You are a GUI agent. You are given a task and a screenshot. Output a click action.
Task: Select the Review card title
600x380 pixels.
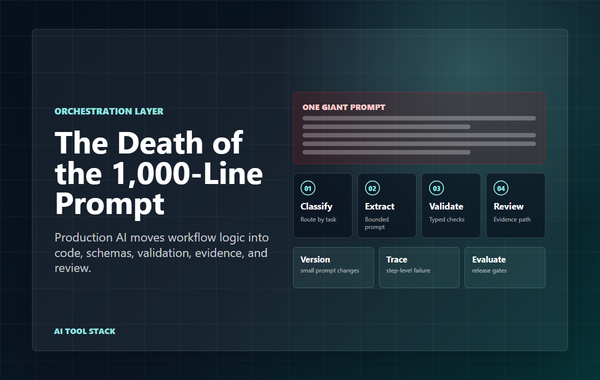[x=509, y=207]
